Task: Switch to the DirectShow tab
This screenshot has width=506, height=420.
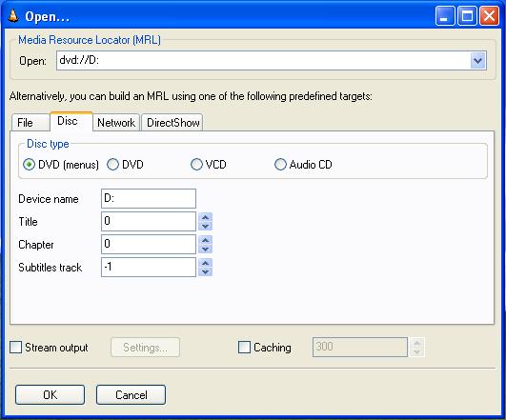Action: (172, 123)
